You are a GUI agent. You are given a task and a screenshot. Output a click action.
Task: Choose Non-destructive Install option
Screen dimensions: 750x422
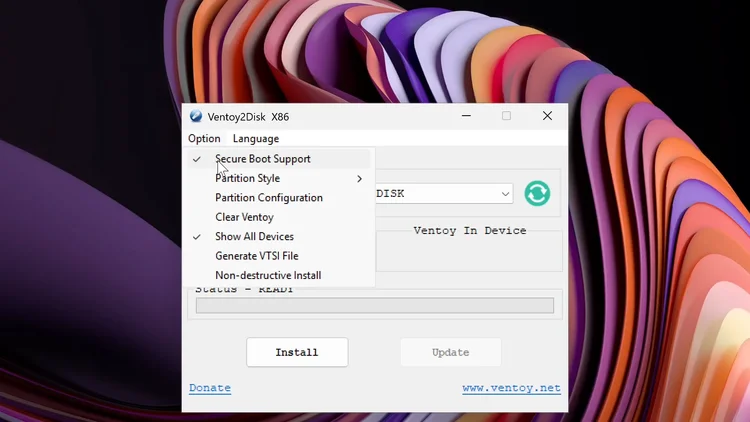(x=277, y=276)
